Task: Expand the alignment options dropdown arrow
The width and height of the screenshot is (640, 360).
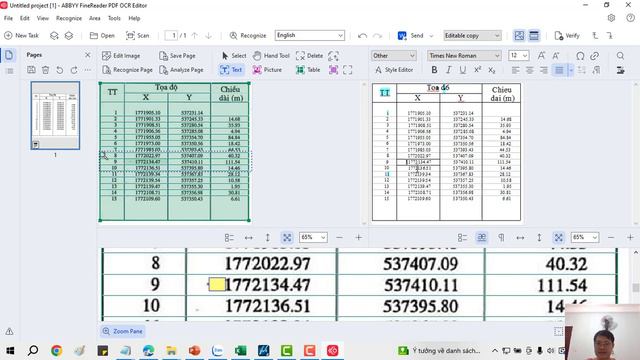Action: [571, 70]
